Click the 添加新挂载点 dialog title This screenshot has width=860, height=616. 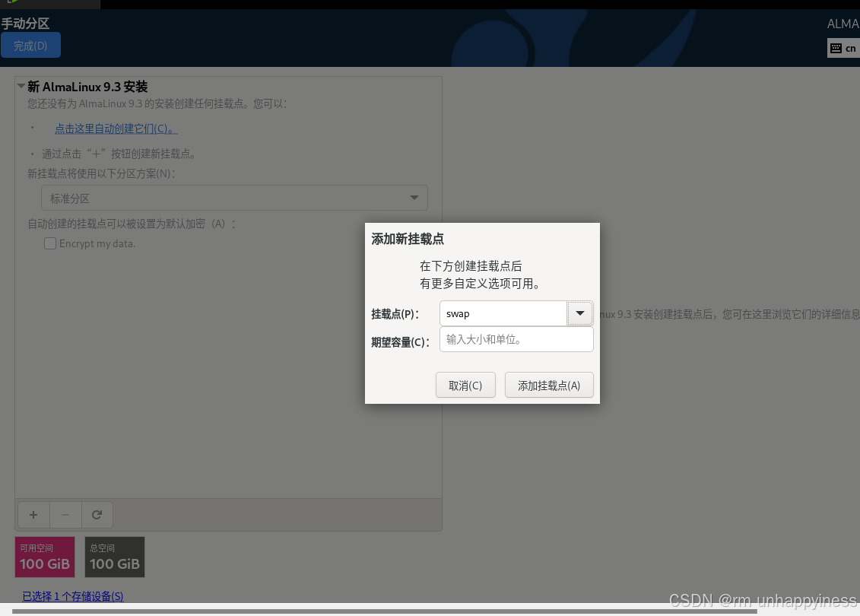pos(408,239)
